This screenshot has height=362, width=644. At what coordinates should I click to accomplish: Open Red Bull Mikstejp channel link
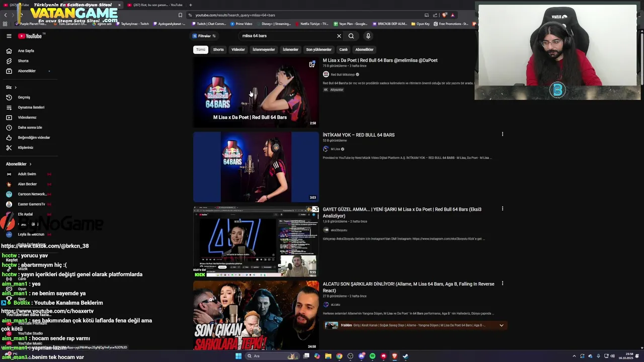343,74
